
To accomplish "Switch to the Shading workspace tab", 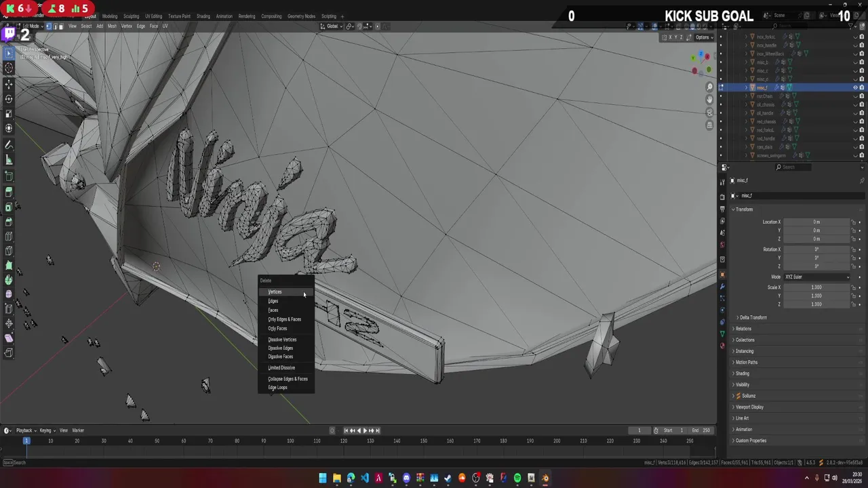I will pyautogui.click(x=203, y=16).
